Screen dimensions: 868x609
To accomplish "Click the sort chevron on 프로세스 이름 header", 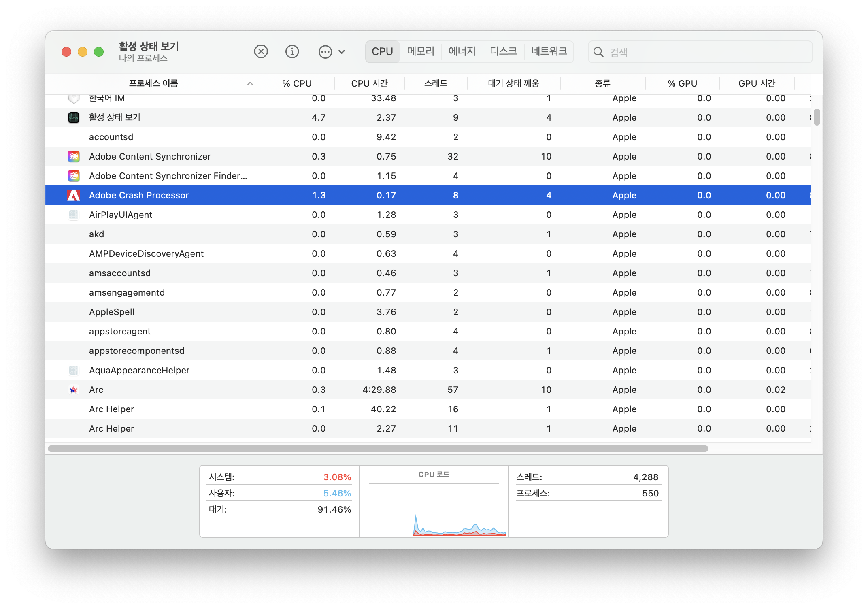I will pyautogui.click(x=250, y=83).
